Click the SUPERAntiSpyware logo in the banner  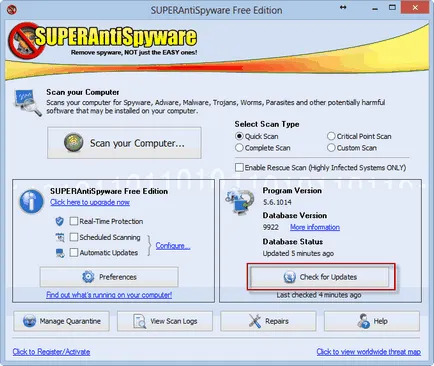[x=103, y=40]
